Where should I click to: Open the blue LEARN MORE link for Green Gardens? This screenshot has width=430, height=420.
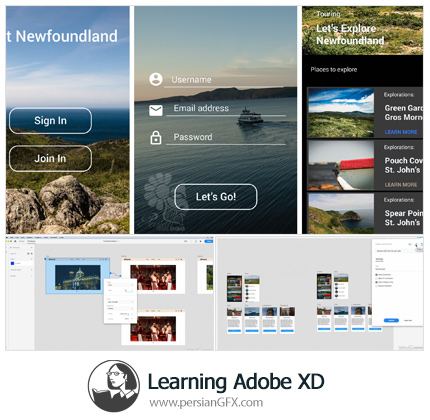(x=401, y=132)
